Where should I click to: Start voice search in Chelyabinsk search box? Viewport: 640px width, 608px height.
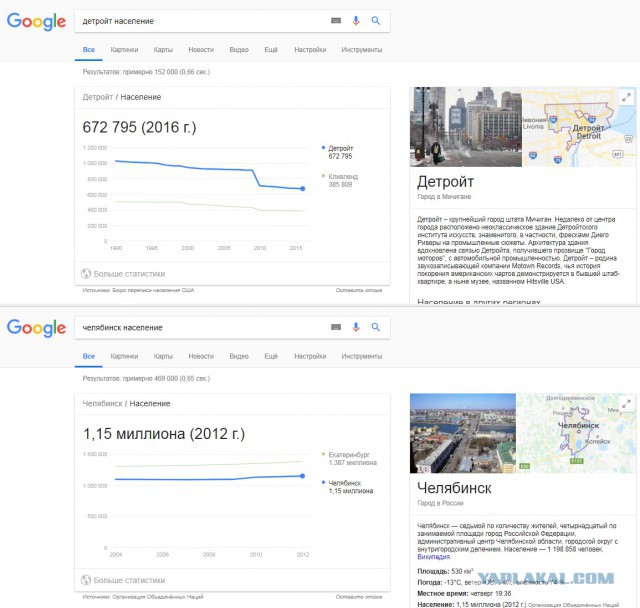coord(356,327)
